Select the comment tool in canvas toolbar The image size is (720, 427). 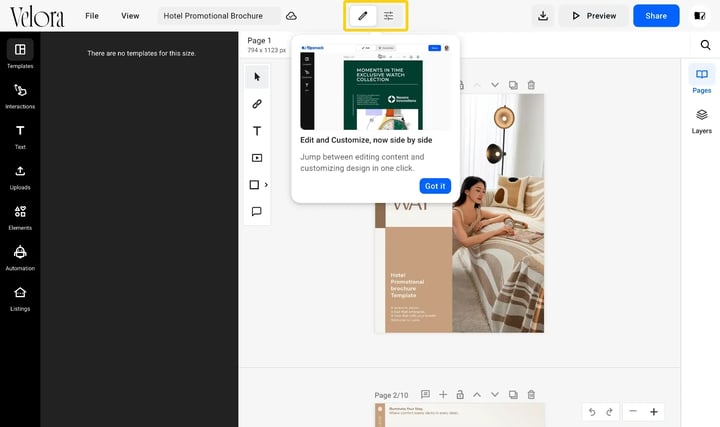coord(257,211)
